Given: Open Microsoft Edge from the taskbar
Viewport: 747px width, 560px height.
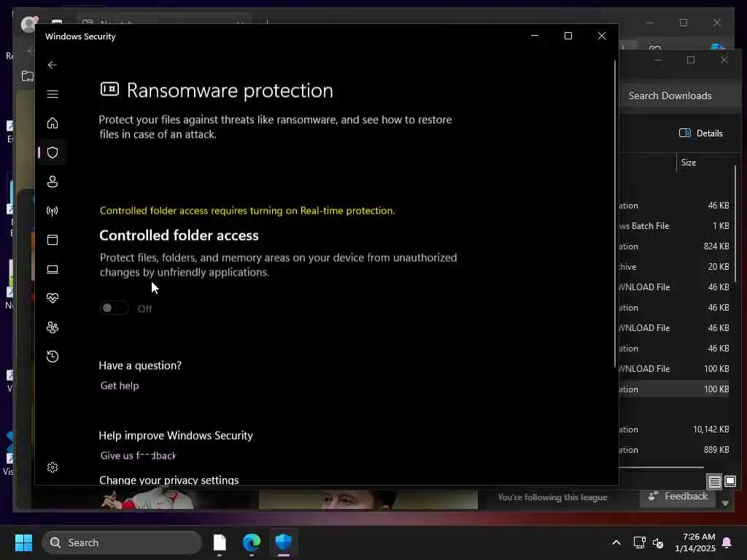Looking at the screenshot, I should click(251, 542).
